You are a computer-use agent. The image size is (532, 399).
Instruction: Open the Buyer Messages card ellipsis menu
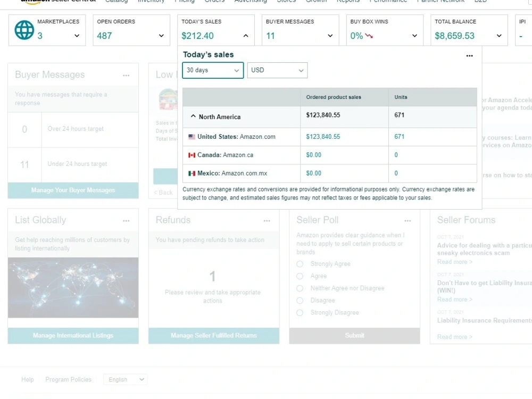pos(126,76)
